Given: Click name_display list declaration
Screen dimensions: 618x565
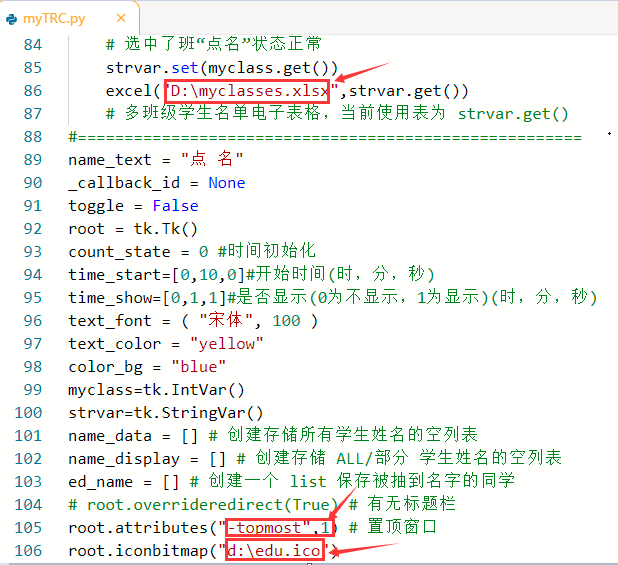Looking at the screenshot, I should (147, 459).
